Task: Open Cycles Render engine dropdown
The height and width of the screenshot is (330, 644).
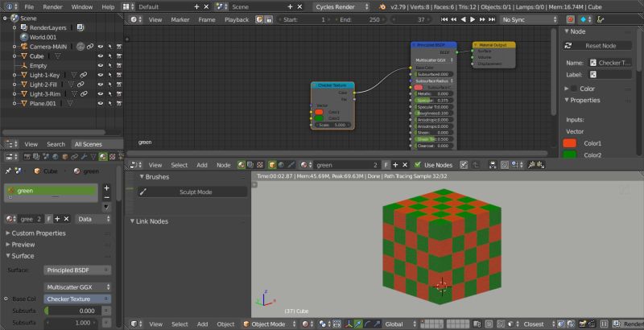Action: tap(341, 7)
